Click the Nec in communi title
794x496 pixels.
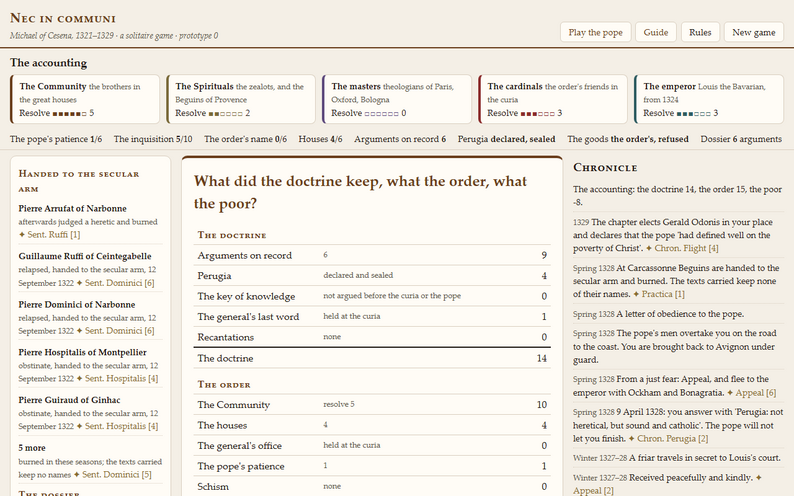(x=63, y=18)
